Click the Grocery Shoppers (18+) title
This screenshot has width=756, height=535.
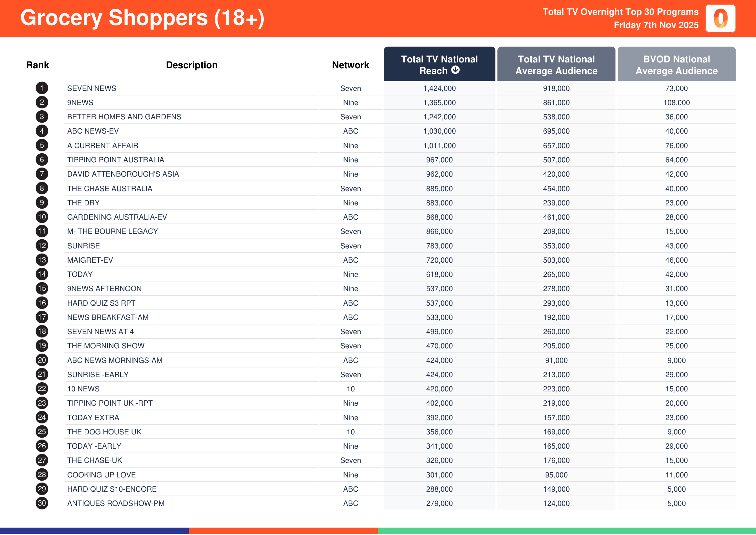pos(142,18)
